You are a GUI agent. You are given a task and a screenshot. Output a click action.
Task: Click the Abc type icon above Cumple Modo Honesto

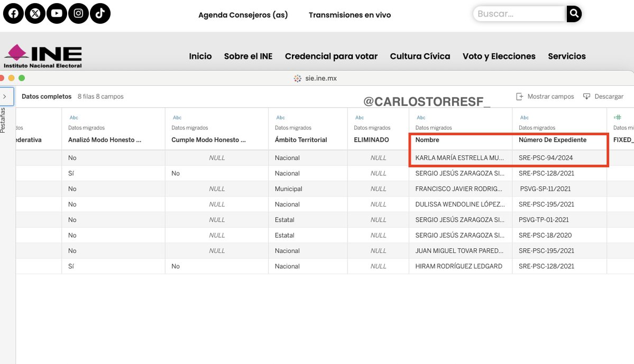pyautogui.click(x=177, y=118)
